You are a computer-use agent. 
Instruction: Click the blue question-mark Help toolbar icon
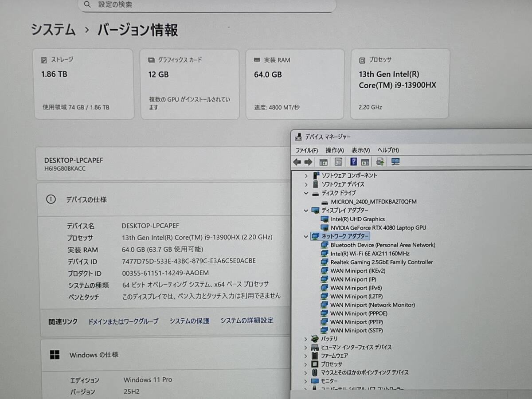pos(354,162)
